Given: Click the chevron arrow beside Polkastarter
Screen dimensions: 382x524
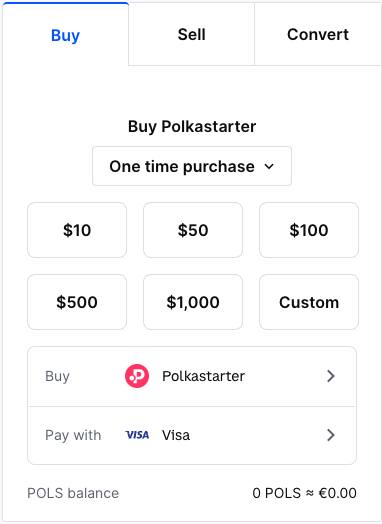Looking at the screenshot, I should (x=331, y=376).
